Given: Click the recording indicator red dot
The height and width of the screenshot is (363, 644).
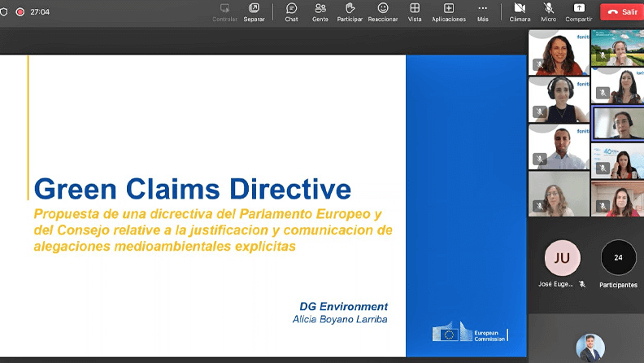Looking at the screenshot, I should 20,12.
